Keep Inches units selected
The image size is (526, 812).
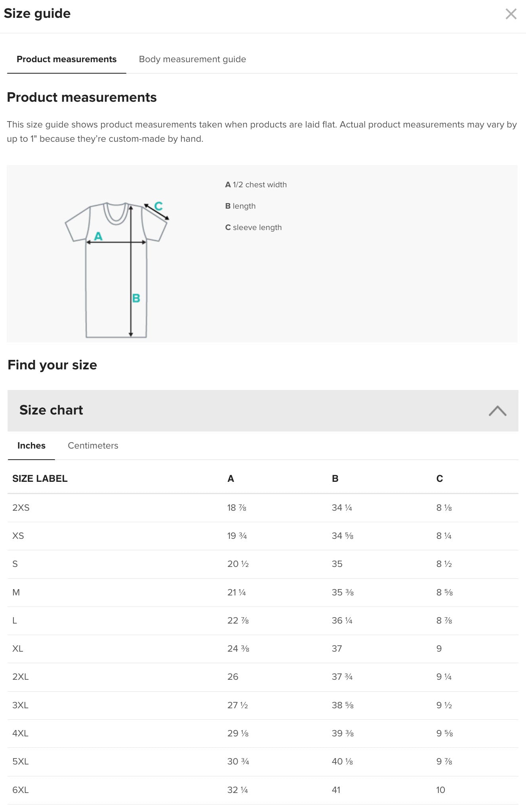click(31, 445)
